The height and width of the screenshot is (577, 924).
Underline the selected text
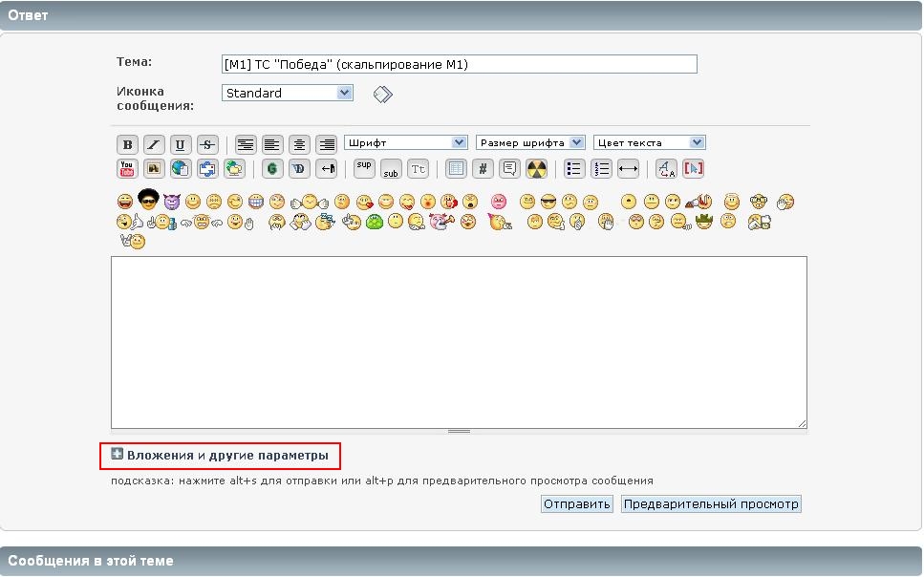tap(181, 144)
